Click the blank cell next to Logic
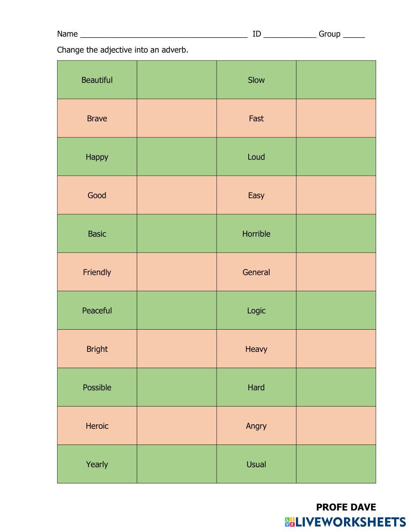 click(336, 310)
